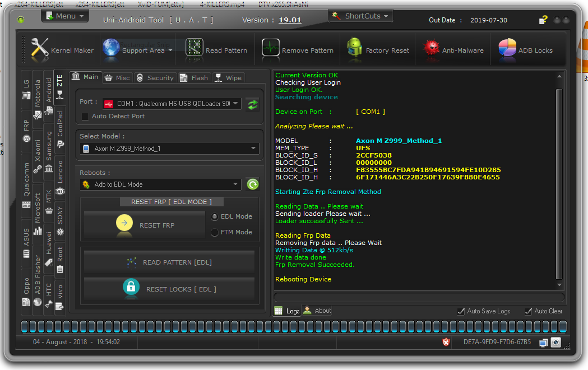Click RESET LOCKS [ EDL ] button
The width and height of the screenshot is (588, 370).
(x=169, y=289)
